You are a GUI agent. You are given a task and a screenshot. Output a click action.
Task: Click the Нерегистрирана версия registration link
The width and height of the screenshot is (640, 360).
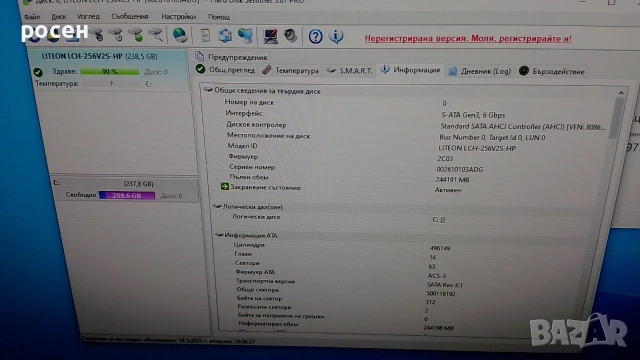pos(468,38)
